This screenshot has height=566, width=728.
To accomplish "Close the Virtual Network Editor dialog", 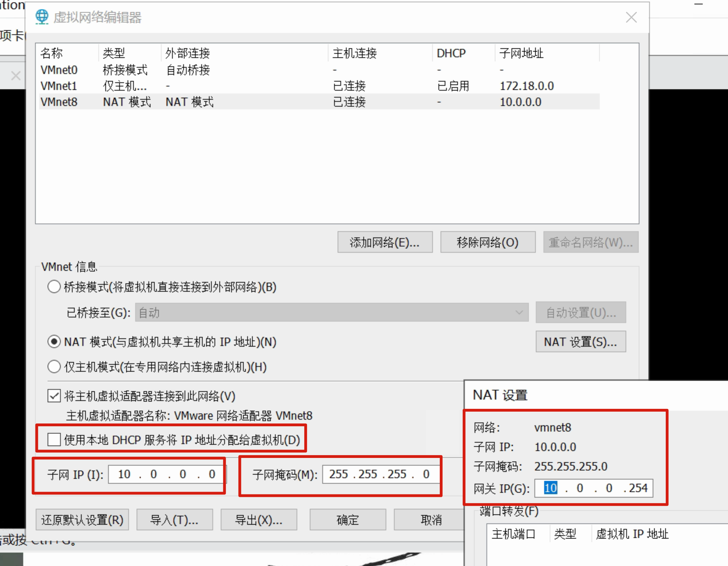I will 631,17.
